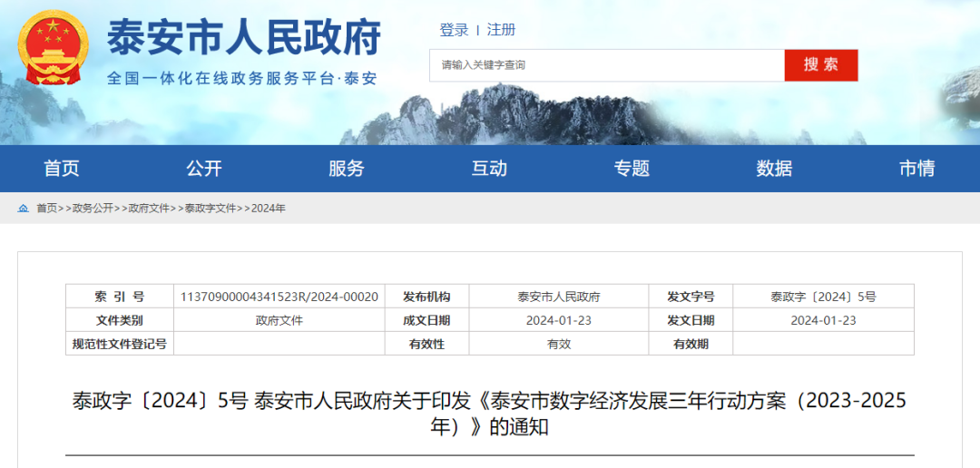Image resolution: width=980 pixels, height=468 pixels.
Task: Click the document title heading text
Action: click(489, 414)
